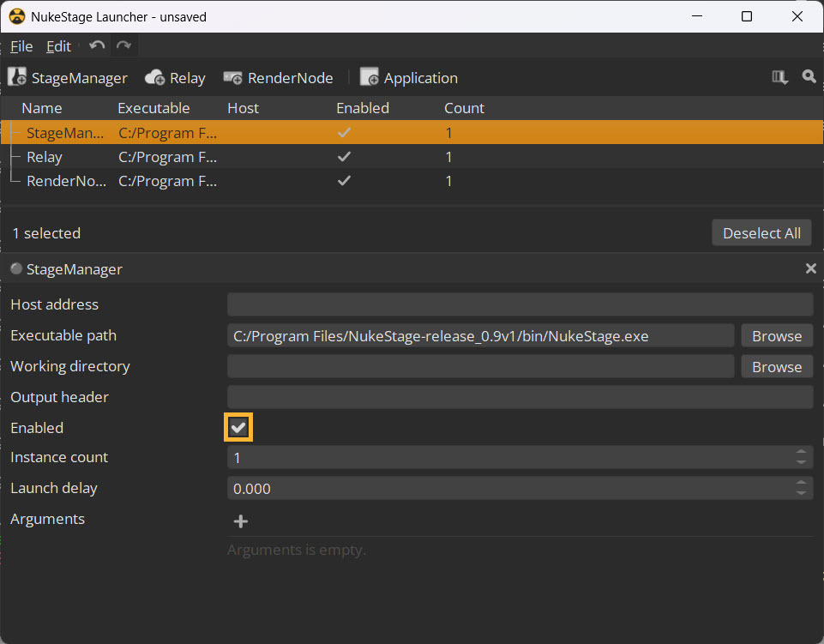Open the column layout options icon
The image size is (824, 644).
click(779, 77)
